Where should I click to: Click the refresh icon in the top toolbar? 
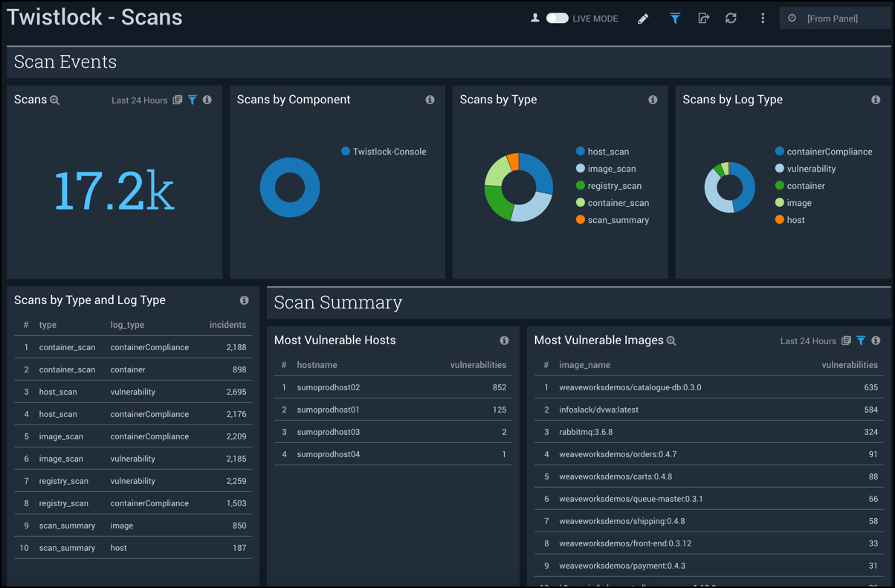pos(731,18)
